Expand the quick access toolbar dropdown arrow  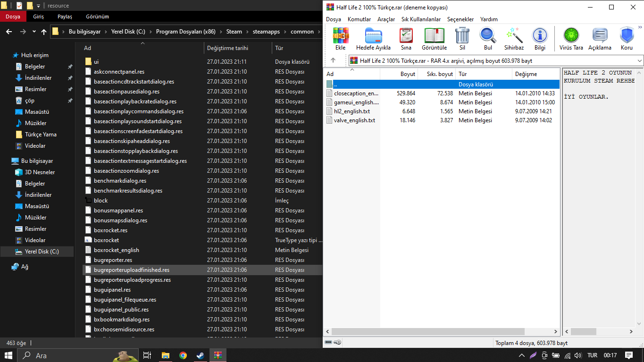(38, 6)
